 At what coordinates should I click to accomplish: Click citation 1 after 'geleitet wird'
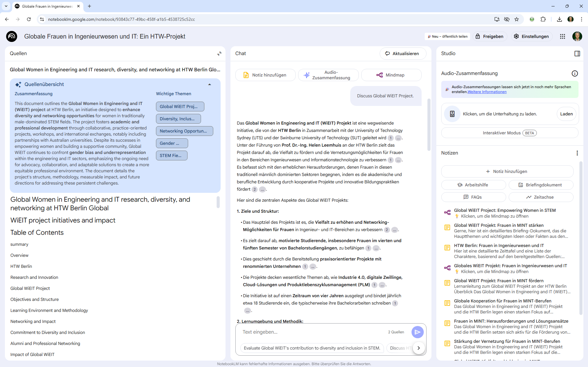[x=391, y=138]
